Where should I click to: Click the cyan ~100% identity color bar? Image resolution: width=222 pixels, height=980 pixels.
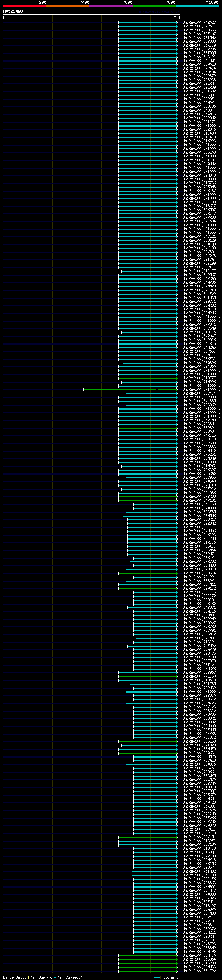197,6
